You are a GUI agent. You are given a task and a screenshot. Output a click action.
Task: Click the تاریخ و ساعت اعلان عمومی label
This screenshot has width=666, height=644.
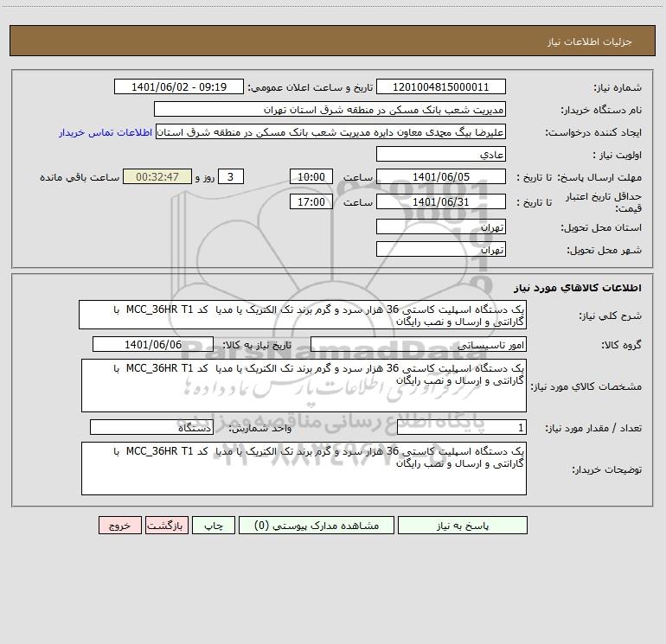[x=311, y=87]
